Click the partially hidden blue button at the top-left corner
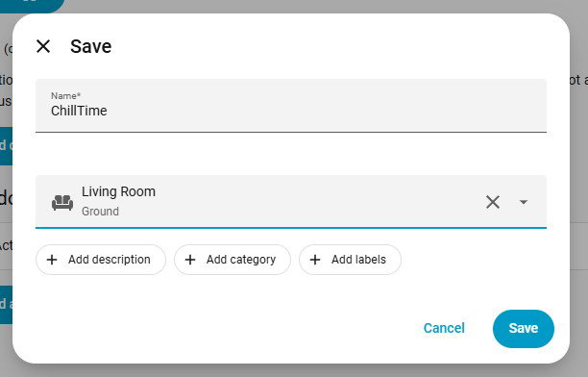 (32, 6)
